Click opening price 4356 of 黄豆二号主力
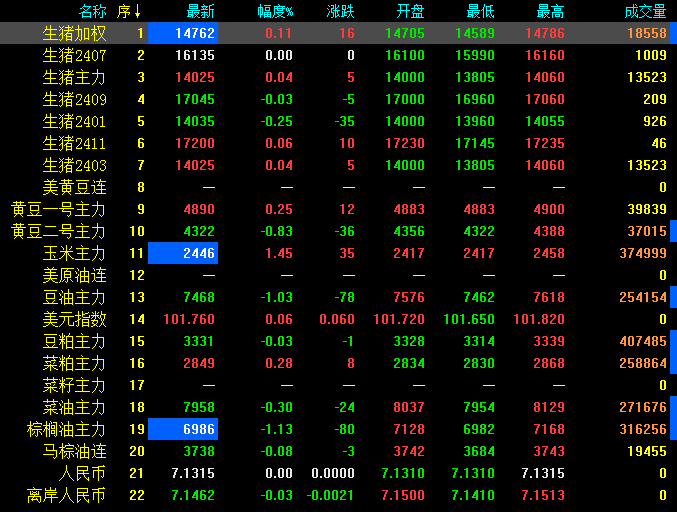Screen dimensions: 677x512 (x=409, y=231)
